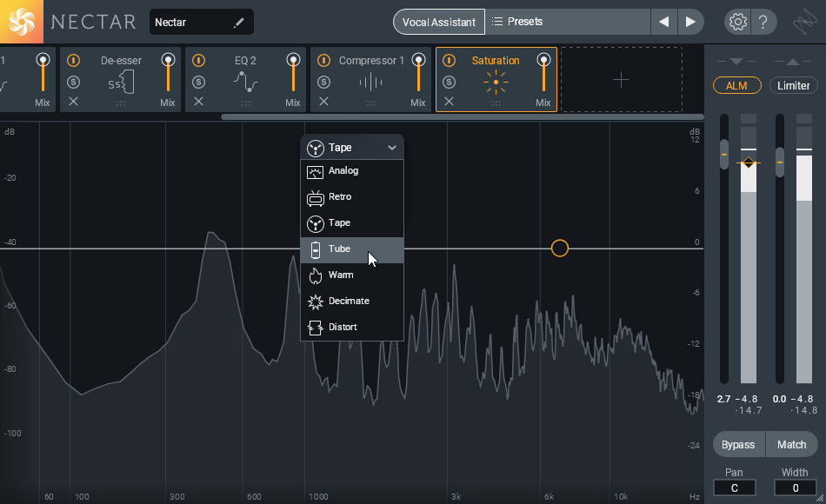Solo the De-esser module
This screenshot has height=504, width=826.
(73, 82)
